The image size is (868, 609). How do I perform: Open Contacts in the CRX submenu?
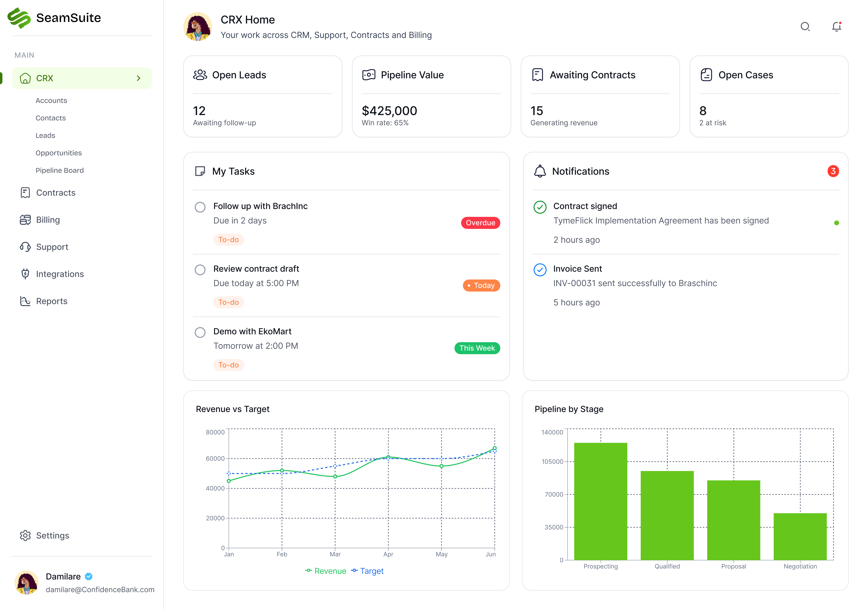coord(51,118)
